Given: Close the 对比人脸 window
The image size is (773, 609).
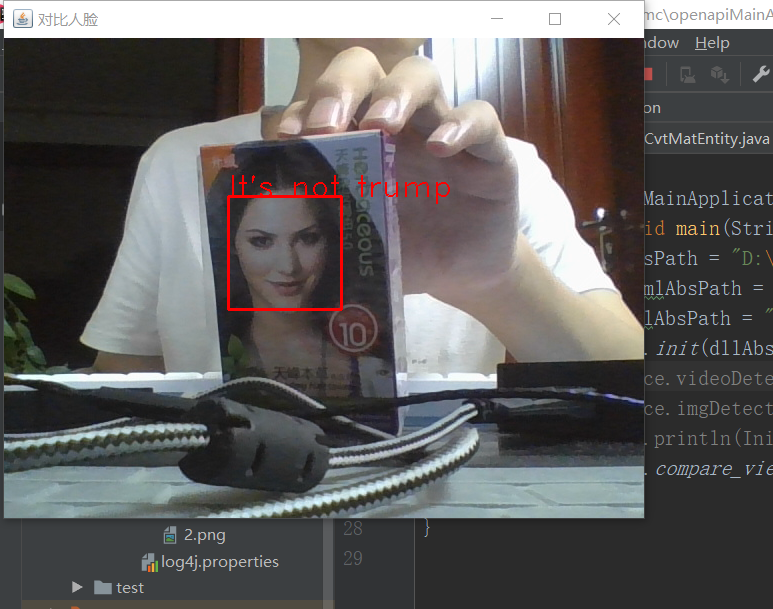Looking at the screenshot, I should click(614, 19).
